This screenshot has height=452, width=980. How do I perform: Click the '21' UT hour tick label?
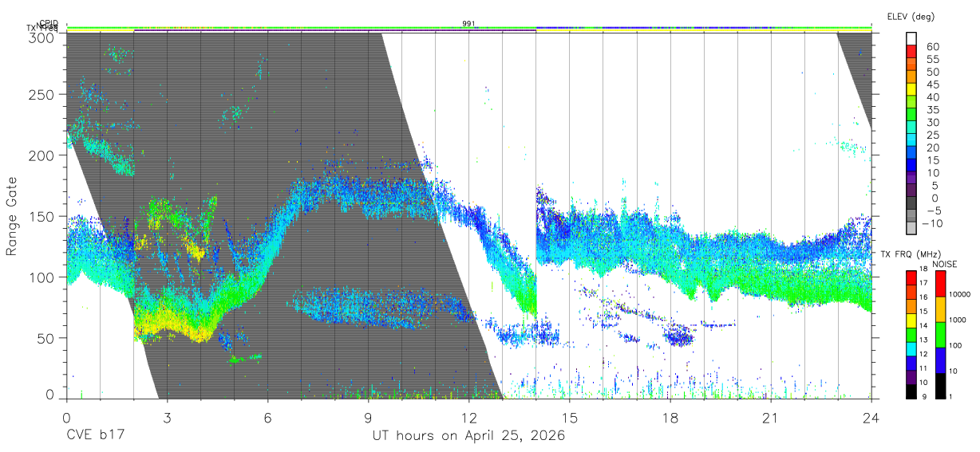[x=771, y=418]
